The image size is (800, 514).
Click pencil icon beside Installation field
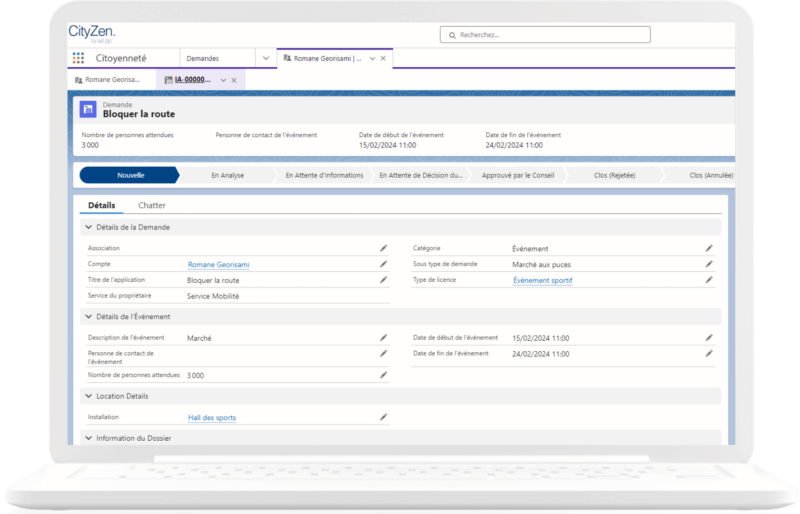pos(383,417)
